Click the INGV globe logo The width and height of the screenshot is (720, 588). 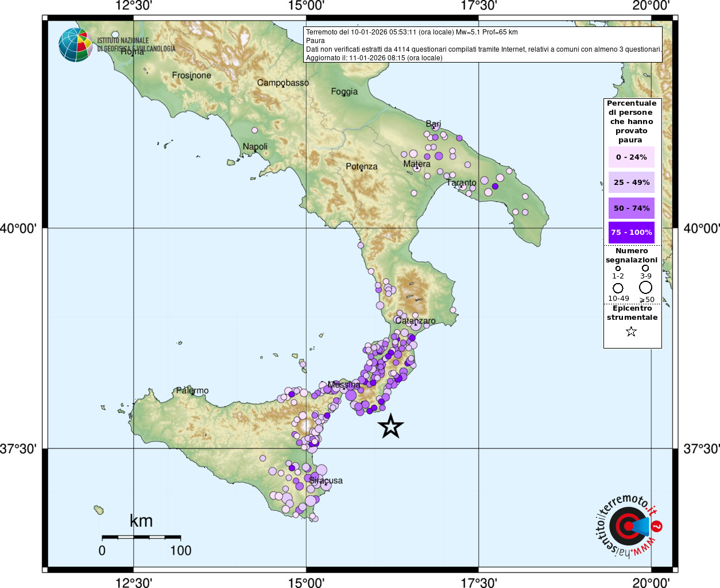[75, 45]
